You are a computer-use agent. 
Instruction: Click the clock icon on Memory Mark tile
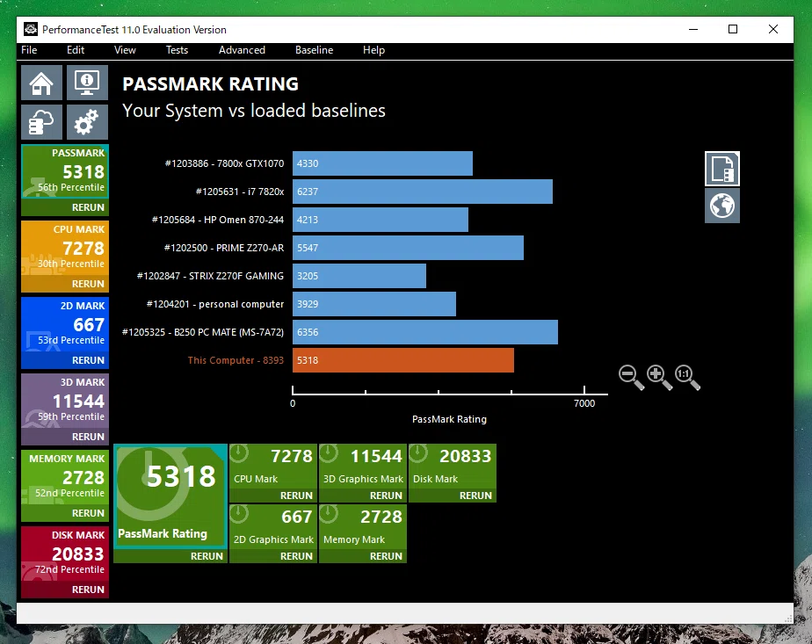click(329, 514)
